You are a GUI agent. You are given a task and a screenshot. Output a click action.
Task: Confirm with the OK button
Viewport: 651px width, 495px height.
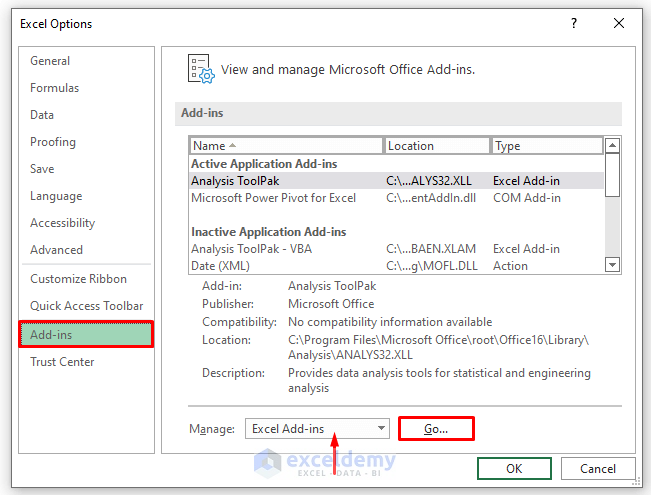[514, 468]
